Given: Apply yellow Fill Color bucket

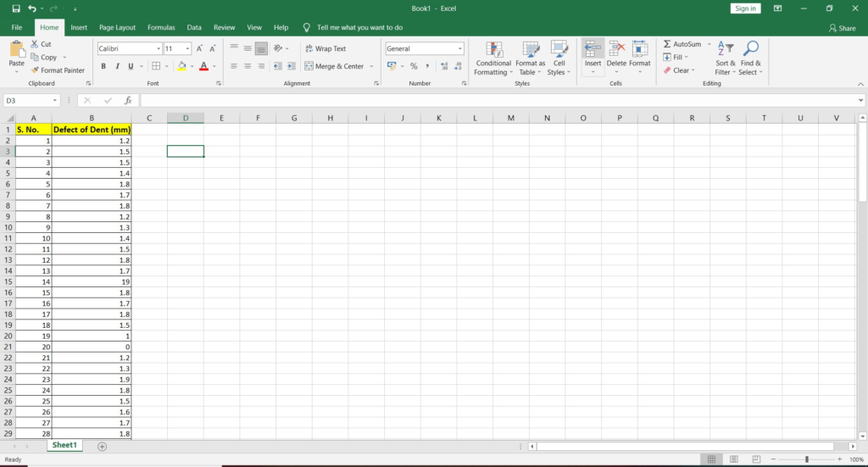Looking at the screenshot, I should [x=182, y=66].
